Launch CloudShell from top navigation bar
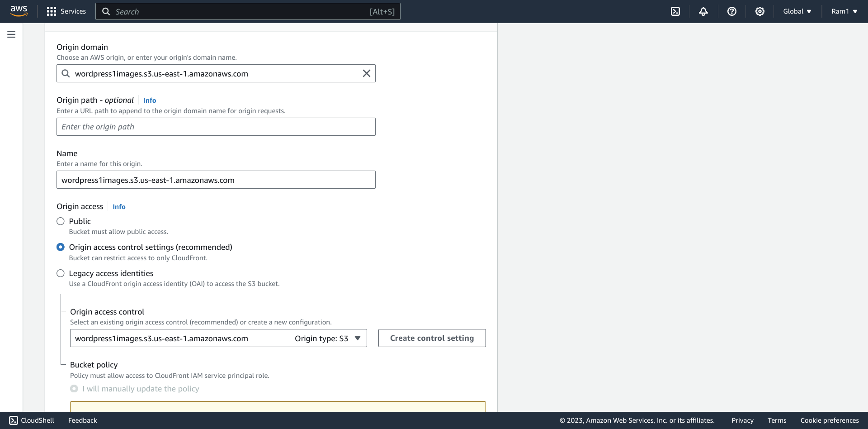This screenshot has height=429, width=868. [675, 11]
